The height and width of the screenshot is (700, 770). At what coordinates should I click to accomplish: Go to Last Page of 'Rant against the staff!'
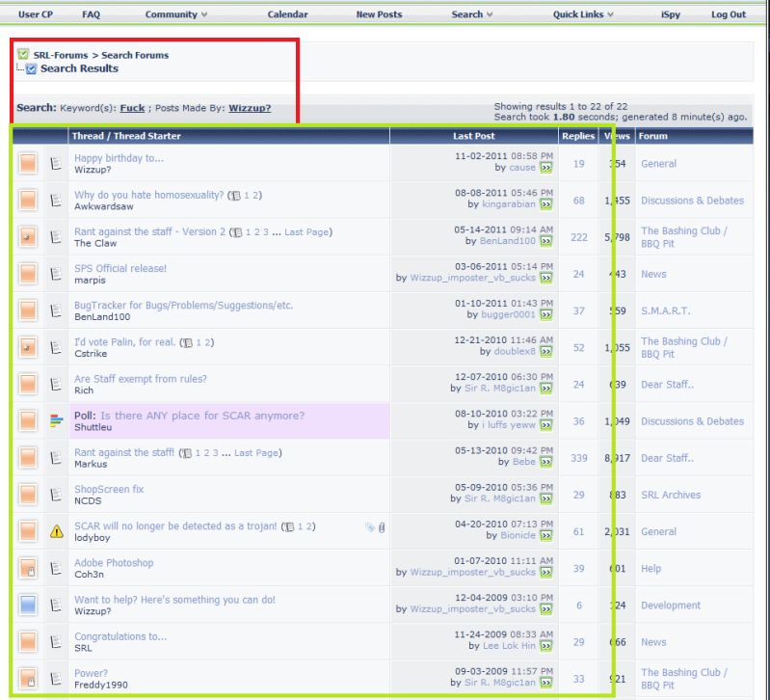coord(256,452)
